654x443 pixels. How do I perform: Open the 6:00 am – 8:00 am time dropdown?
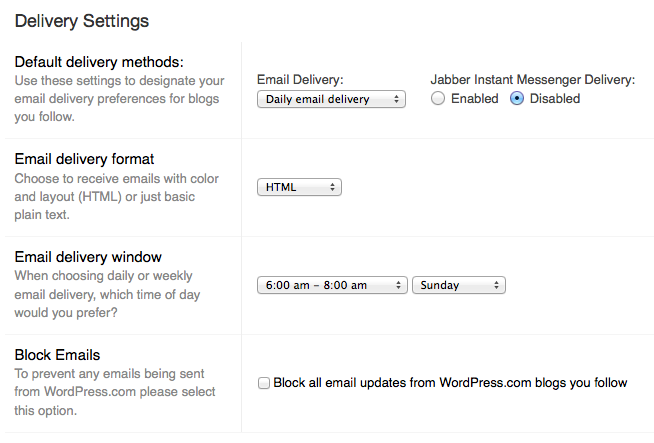332,285
